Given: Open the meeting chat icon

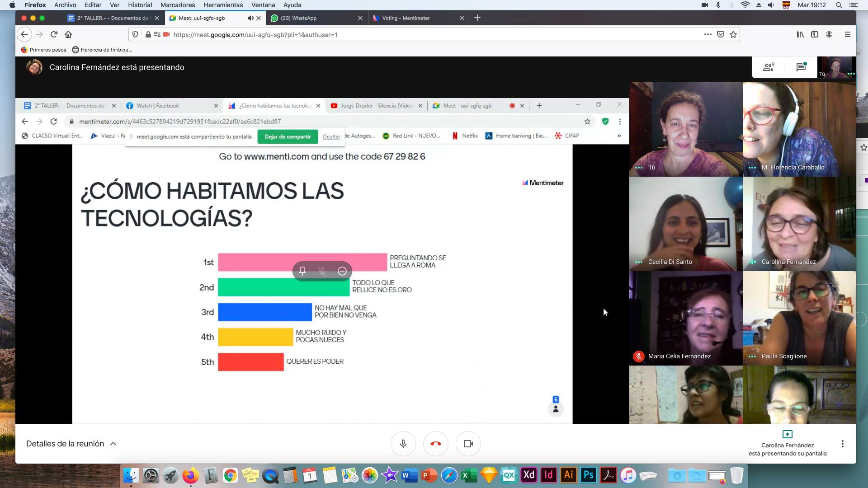Looking at the screenshot, I should point(801,67).
